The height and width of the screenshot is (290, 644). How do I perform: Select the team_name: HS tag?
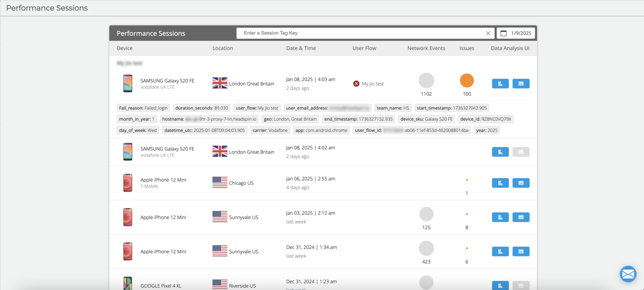393,108
